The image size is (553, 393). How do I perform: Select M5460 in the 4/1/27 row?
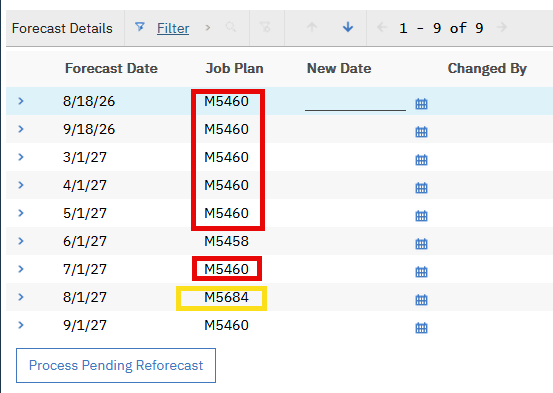tap(226, 185)
